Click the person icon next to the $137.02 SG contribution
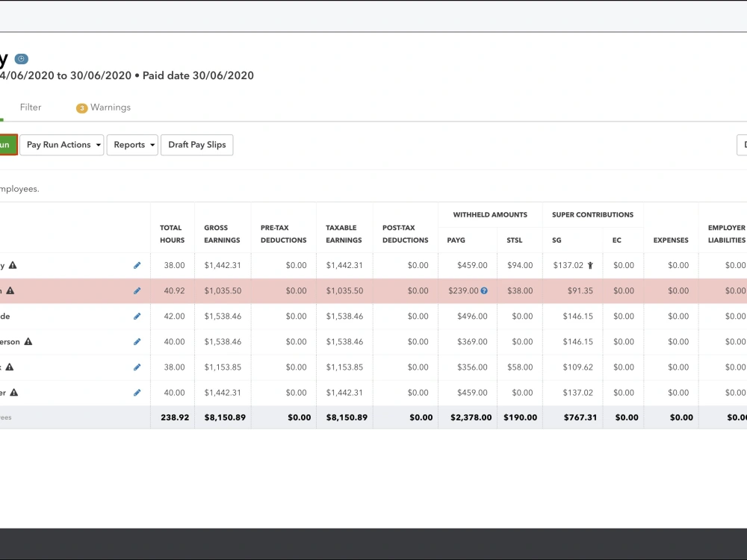This screenshot has height=560, width=747. (x=589, y=264)
